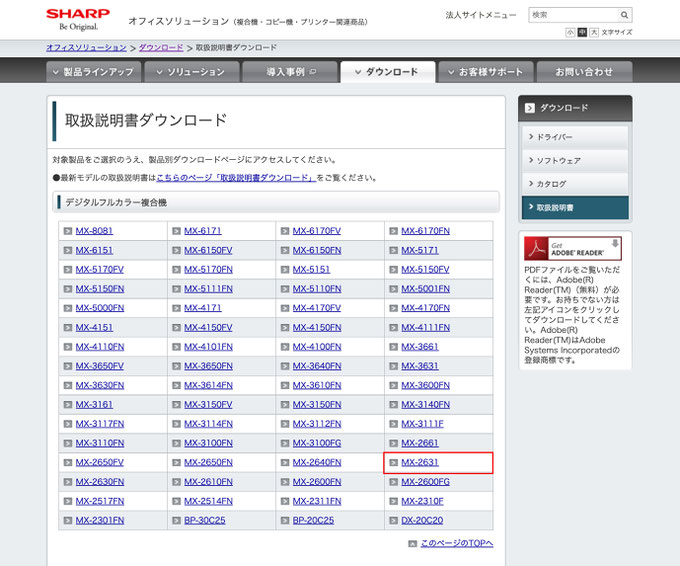Click the このページのTOPへ link
This screenshot has width=680, height=566.
tap(457, 543)
